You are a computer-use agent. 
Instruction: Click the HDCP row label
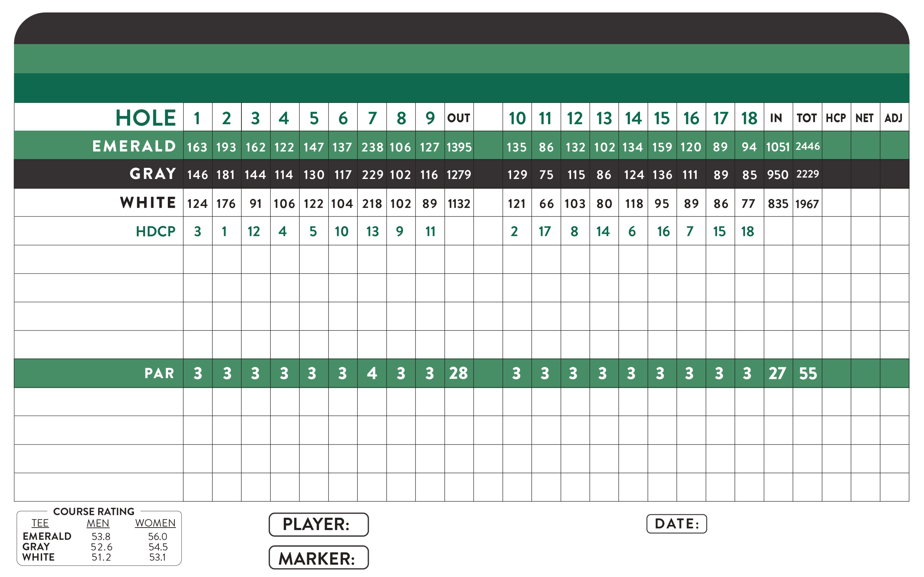[155, 231]
